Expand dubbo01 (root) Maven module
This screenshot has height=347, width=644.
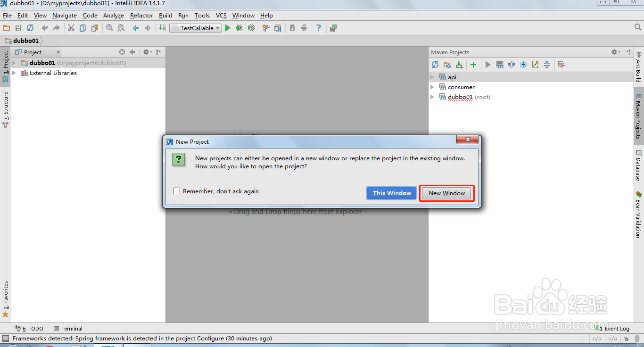pyautogui.click(x=432, y=97)
